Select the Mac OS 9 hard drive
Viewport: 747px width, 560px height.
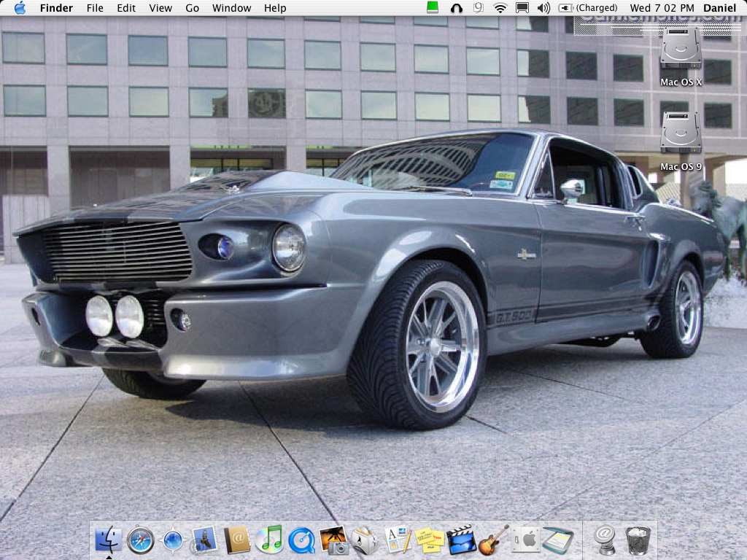681,141
